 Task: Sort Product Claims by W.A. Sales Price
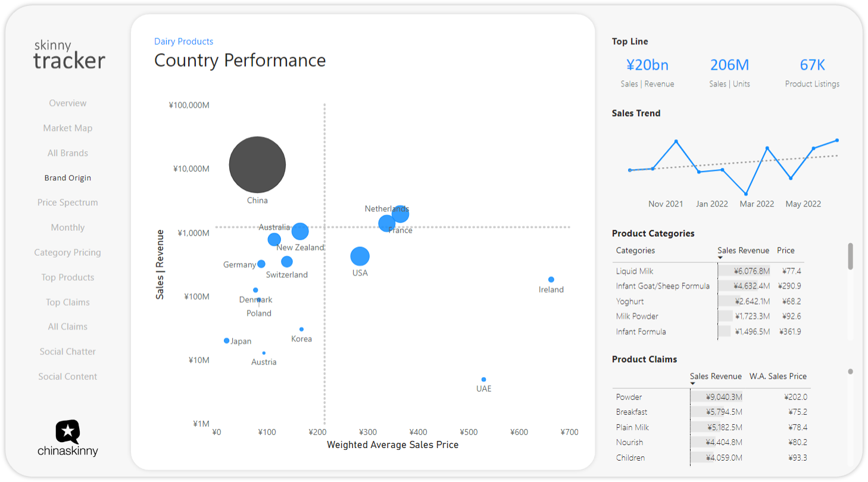(x=778, y=376)
